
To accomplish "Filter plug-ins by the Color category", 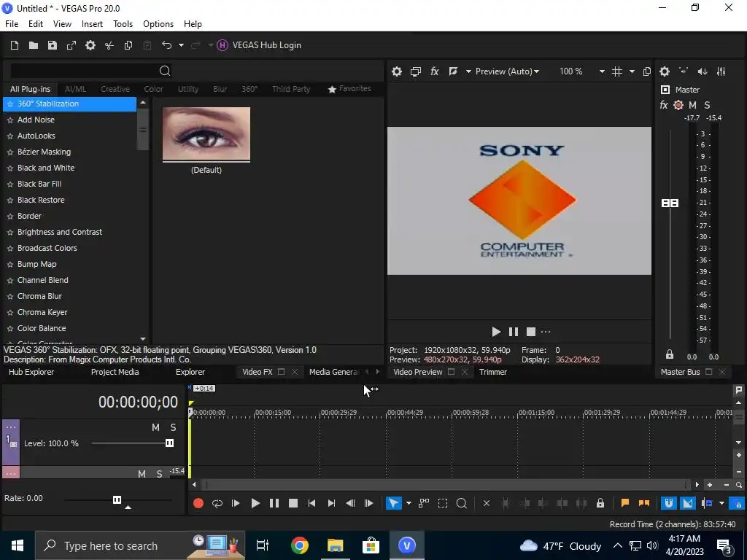I will click(x=153, y=89).
